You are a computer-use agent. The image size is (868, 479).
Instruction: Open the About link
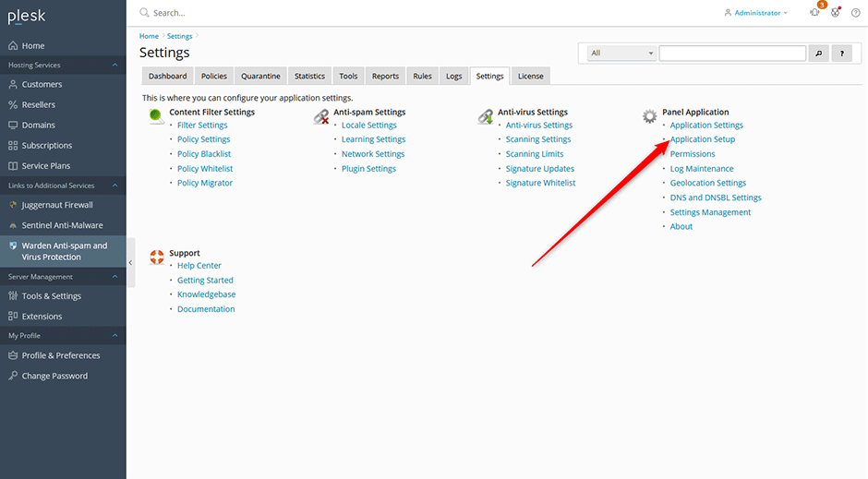681,226
